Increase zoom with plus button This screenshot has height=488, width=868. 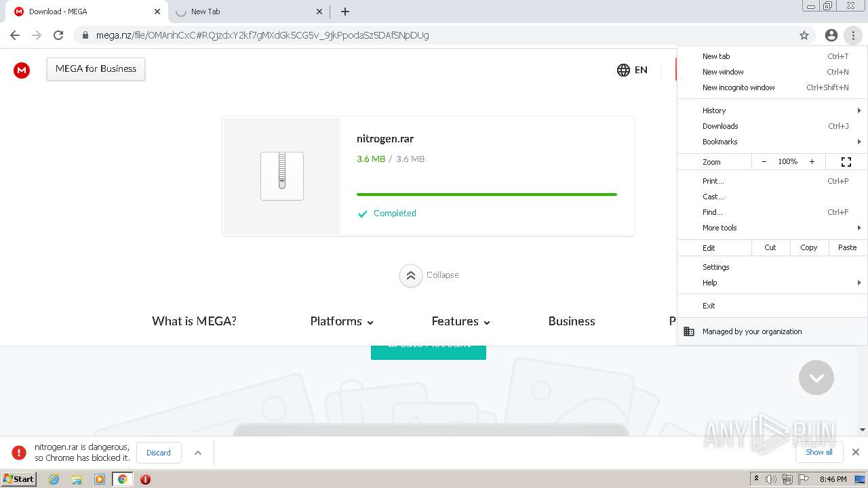pyautogui.click(x=812, y=162)
